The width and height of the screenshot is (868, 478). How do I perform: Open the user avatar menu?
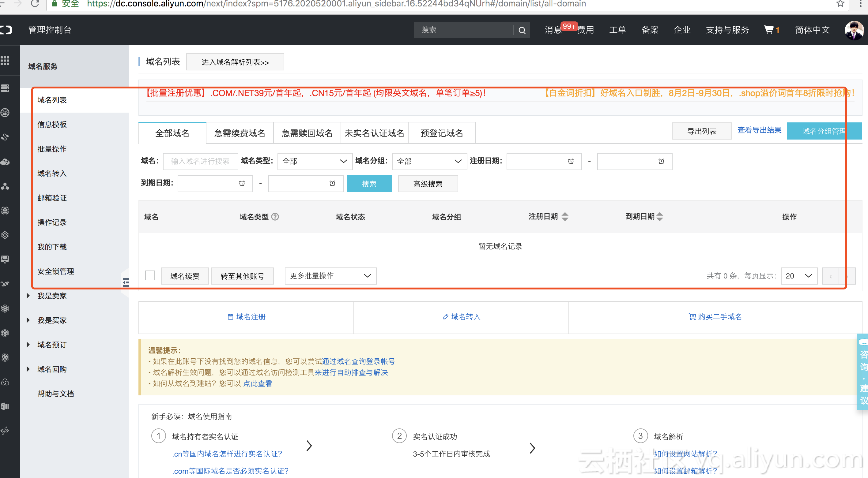tap(854, 30)
